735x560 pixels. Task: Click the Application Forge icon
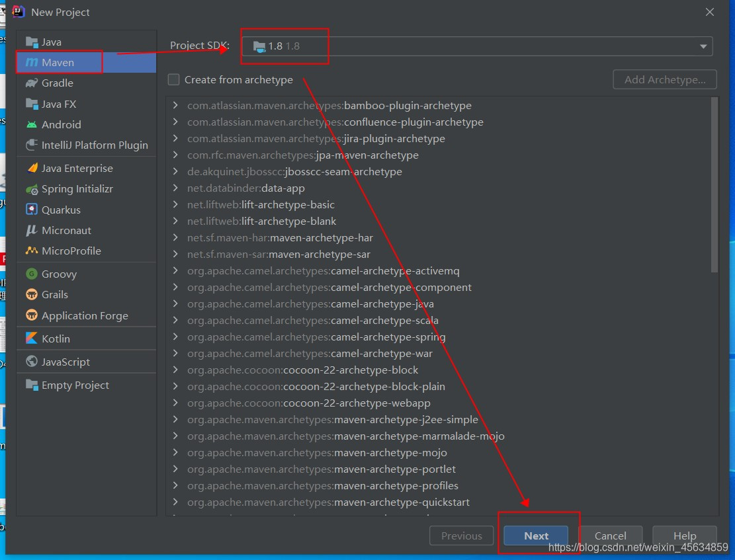[31, 315]
